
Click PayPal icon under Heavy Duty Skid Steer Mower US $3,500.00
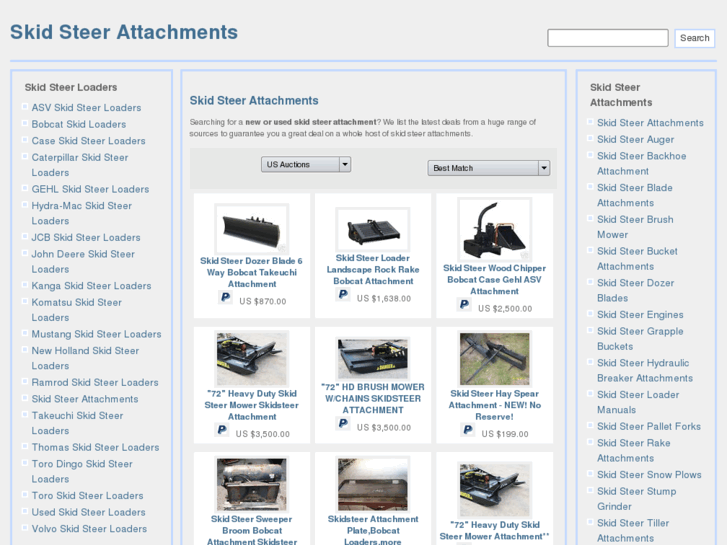click(x=222, y=430)
